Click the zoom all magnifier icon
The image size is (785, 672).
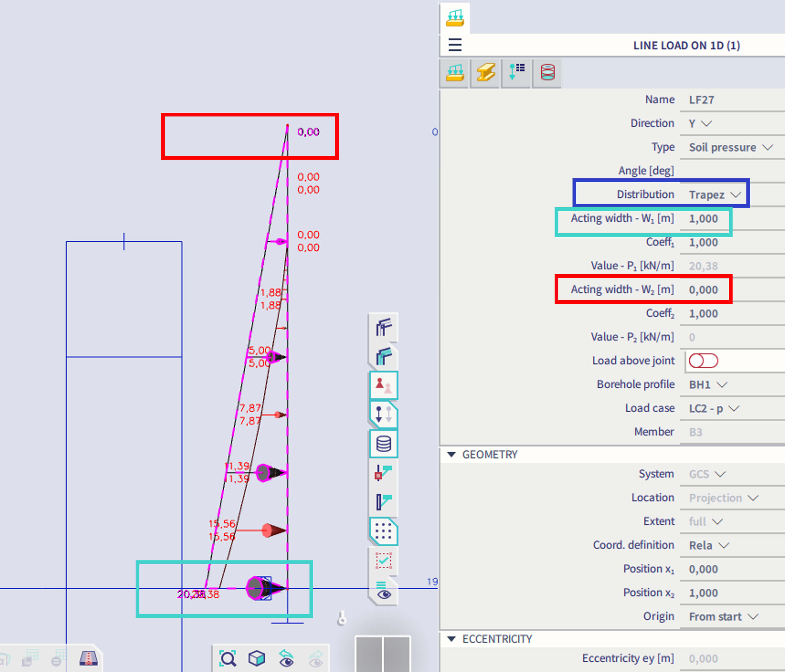(228, 658)
